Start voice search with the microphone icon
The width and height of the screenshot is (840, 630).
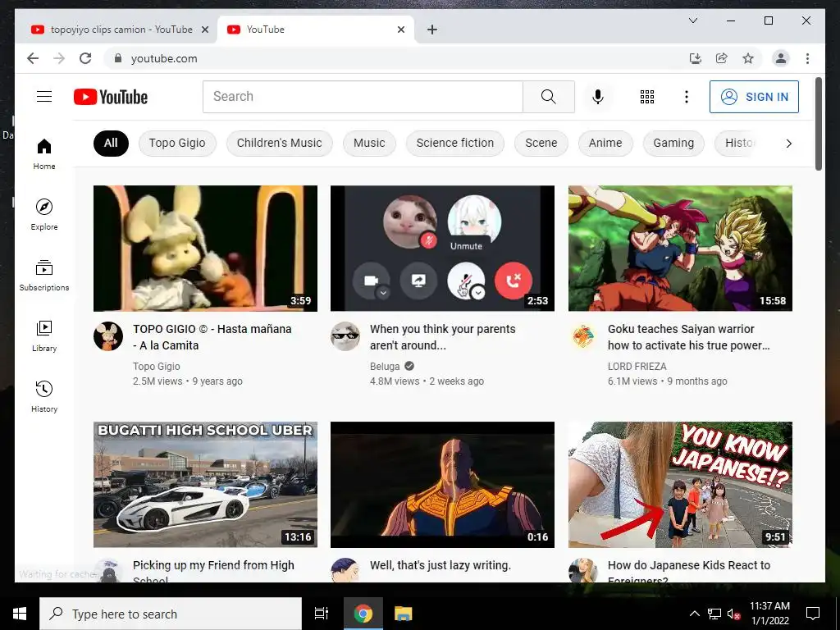point(598,97)
